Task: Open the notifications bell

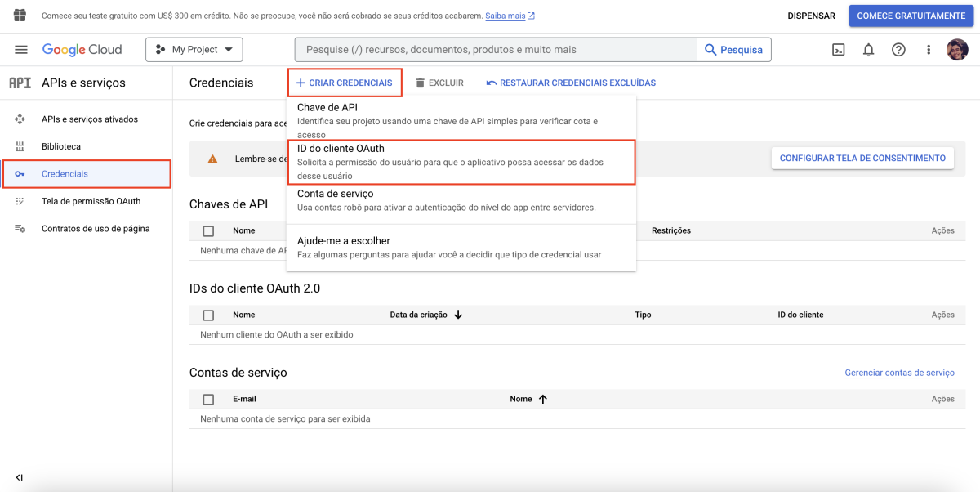Action: pos(868,50)
